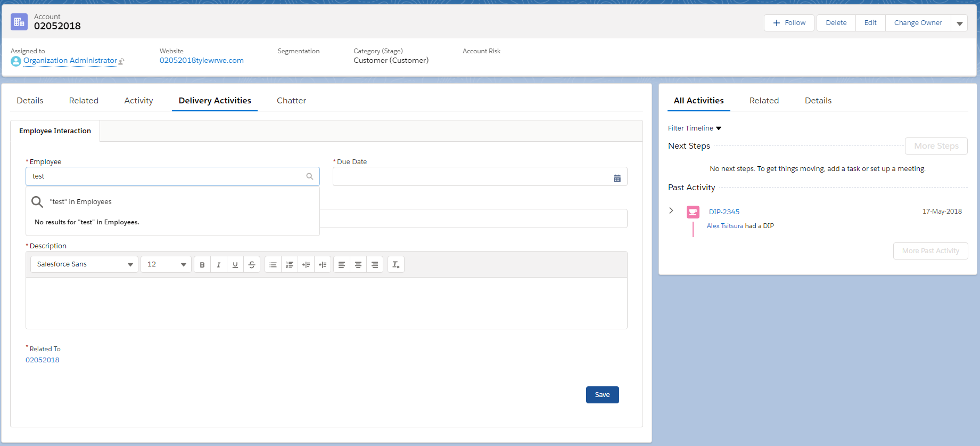
Task: Expand the Filter Timeline menu
Action: [695, 128]
